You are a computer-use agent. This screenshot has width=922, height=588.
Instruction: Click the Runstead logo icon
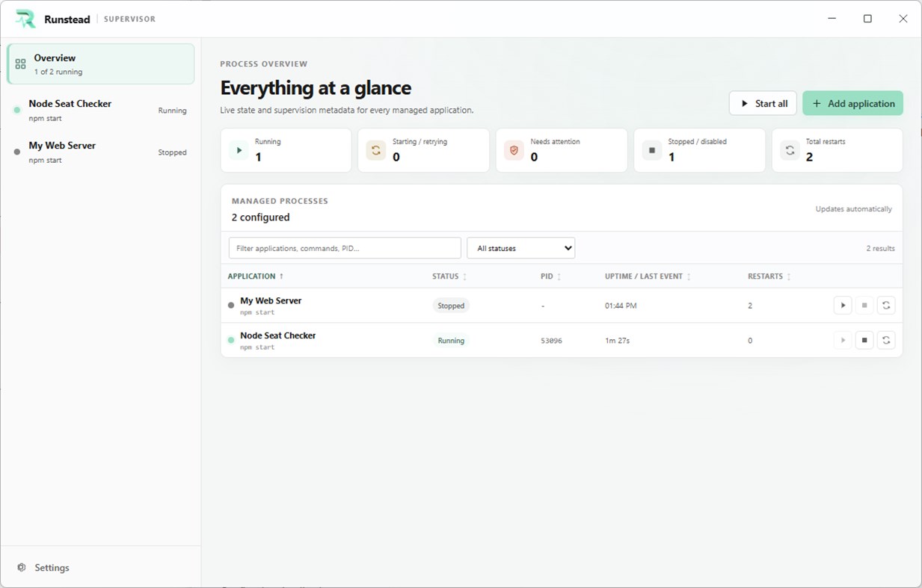click(x=25, y=19)
